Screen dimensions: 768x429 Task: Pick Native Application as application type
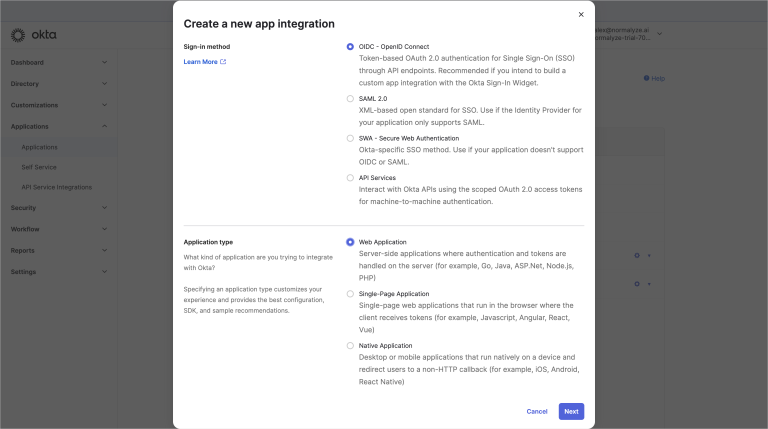(350, 346)
